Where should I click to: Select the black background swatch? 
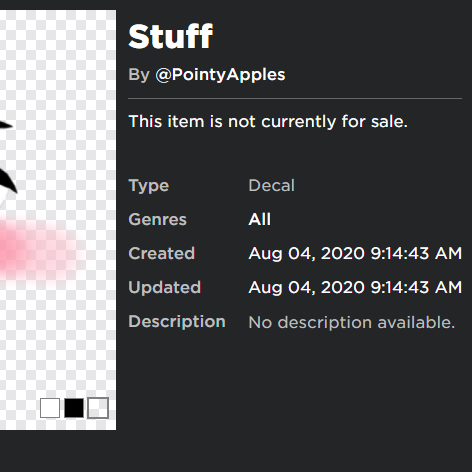[x=74, y=408]
